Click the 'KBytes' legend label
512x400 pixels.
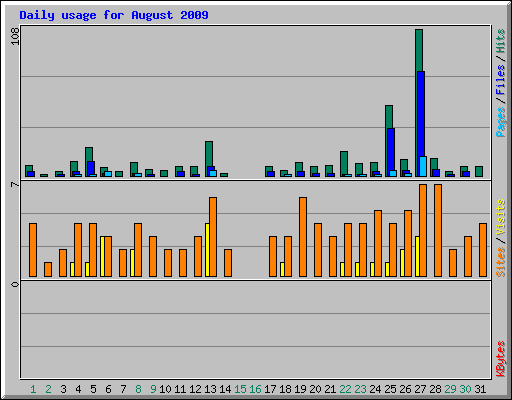500,359
